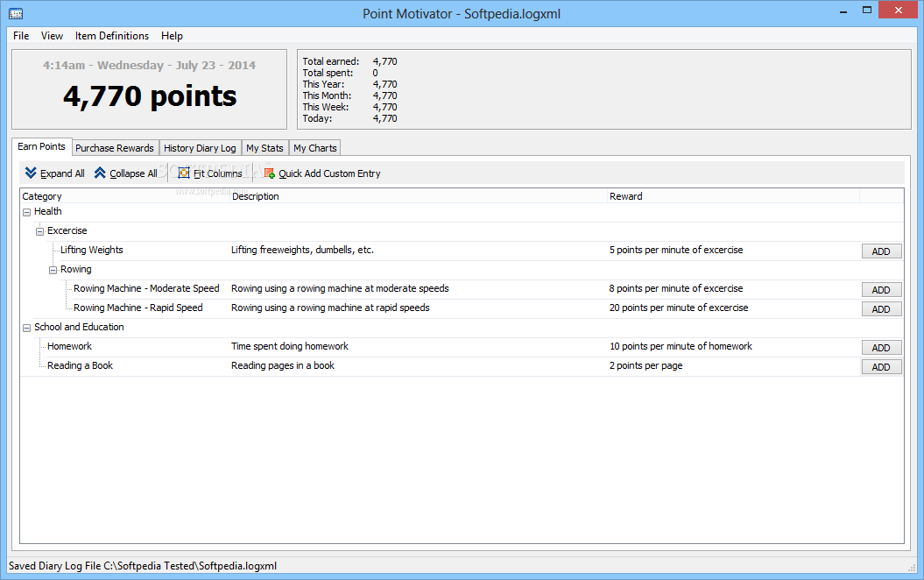
Task: Click ADD for Reading a Book
Action: [x=881, y=366]
